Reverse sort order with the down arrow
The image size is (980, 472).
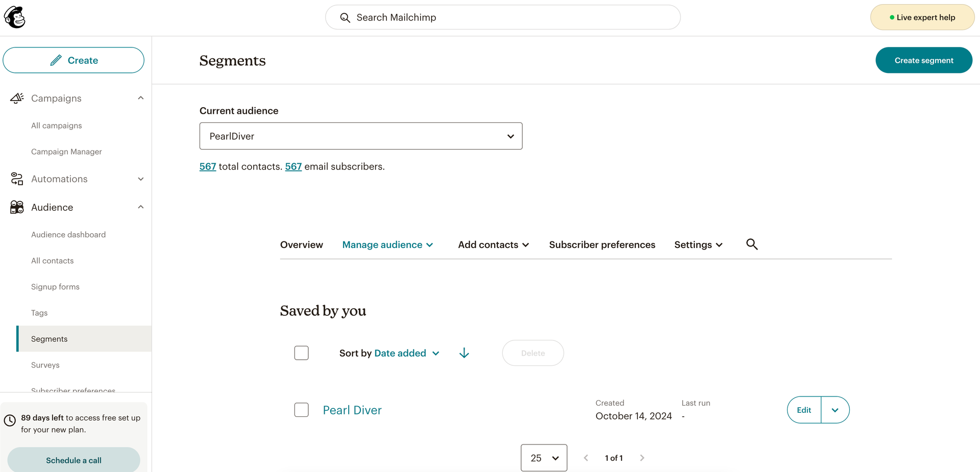pyautogui.click(x=464, y=353)
